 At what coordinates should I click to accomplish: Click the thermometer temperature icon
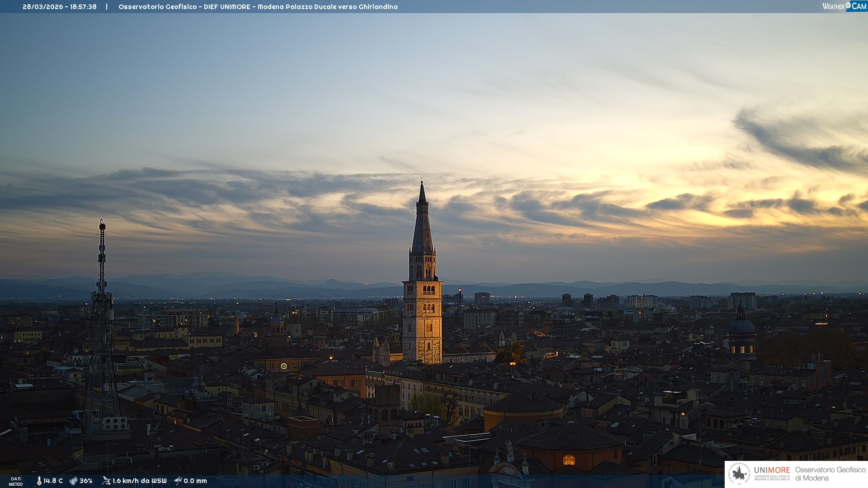coord(39,481)
